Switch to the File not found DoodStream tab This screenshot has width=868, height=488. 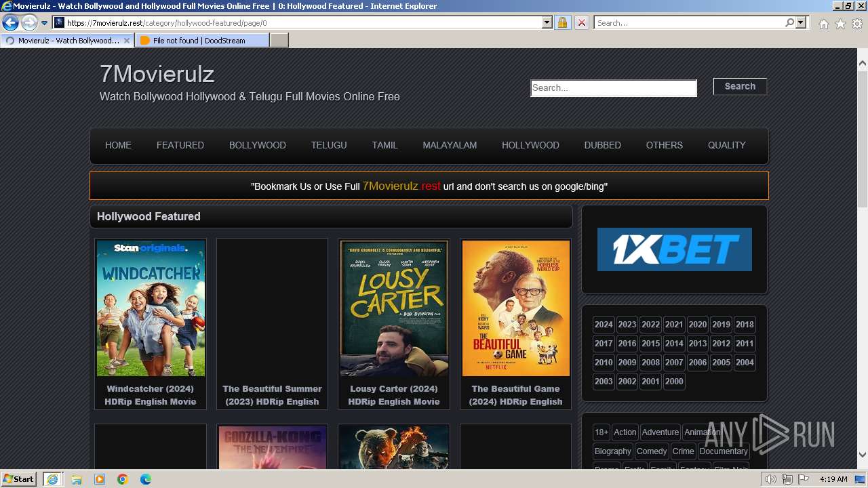point(201,41)
